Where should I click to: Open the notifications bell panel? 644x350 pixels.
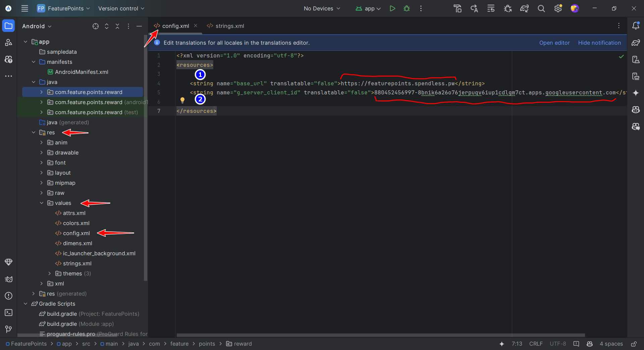click(x=636, y=26)
